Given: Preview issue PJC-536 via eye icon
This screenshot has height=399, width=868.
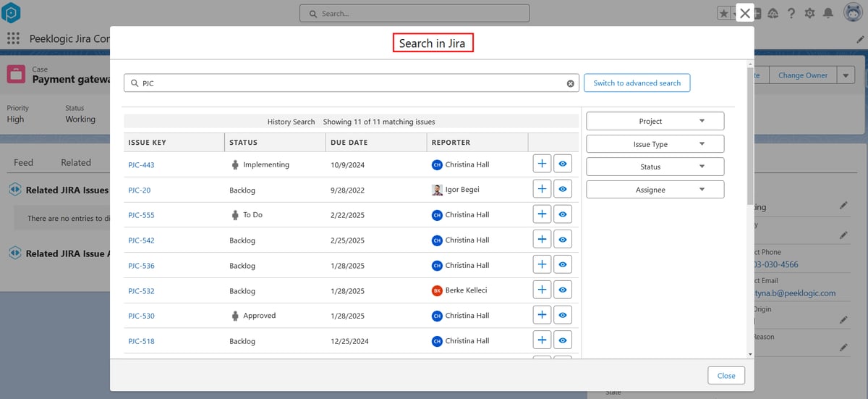Looking at the screenshot, I should [x=563, y=265].
